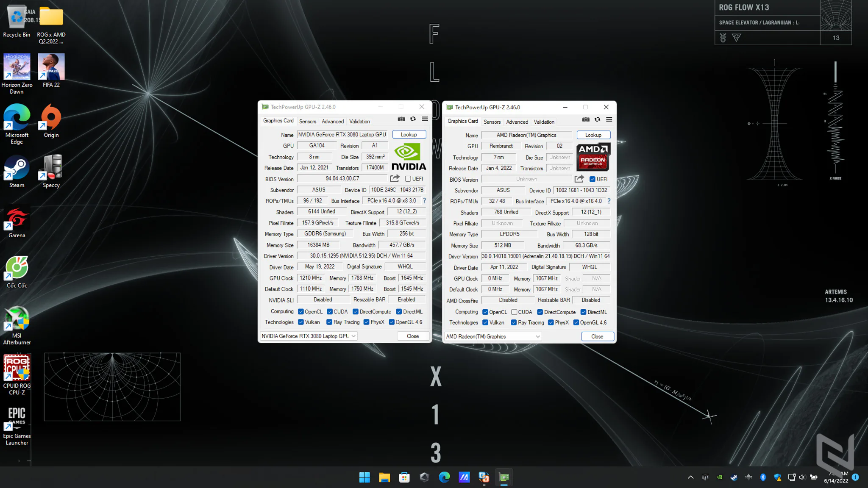This screenshot has height=488, width=868.
Task: Toggle UEFI checkbox in NVIDIA GPU-Z window
Action: tap(408, 179)
